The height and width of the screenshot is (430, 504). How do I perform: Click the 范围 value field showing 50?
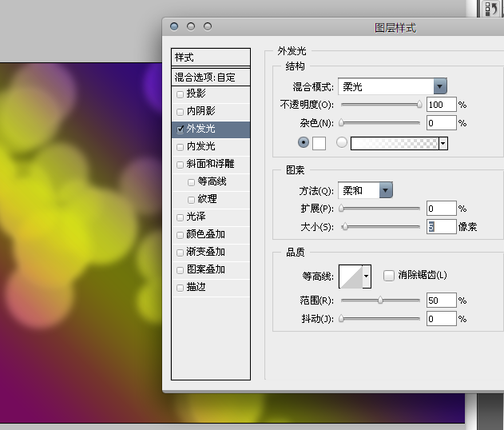coord(442,300)
